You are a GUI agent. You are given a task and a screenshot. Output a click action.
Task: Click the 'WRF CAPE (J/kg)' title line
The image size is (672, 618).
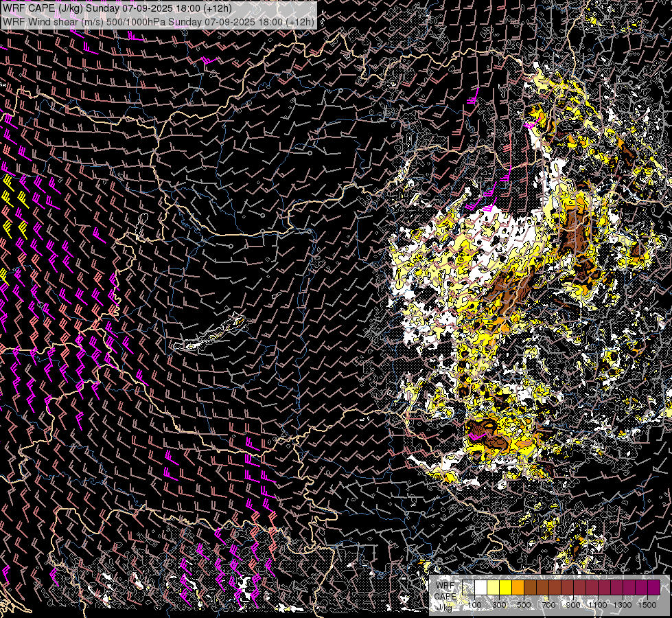[117, 8]
